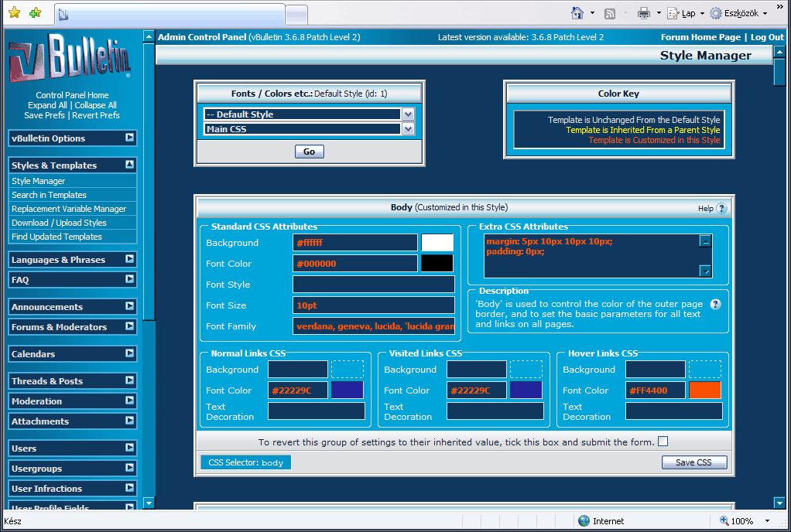Screen dimensions: 791x532
Task: Click the Add to Favorites icon
Action: coord(35,13)
